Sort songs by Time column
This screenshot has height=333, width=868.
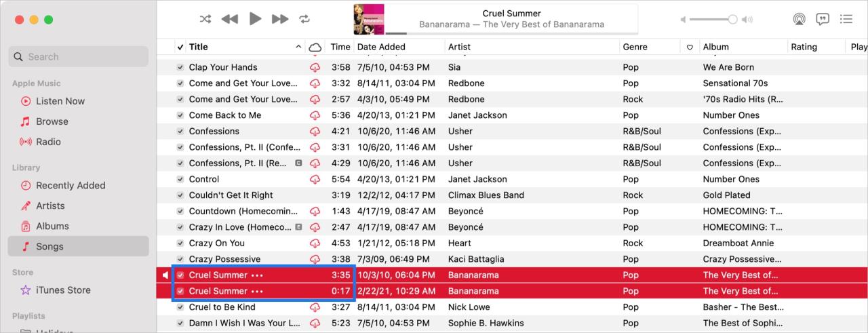[x=340, y=47]
